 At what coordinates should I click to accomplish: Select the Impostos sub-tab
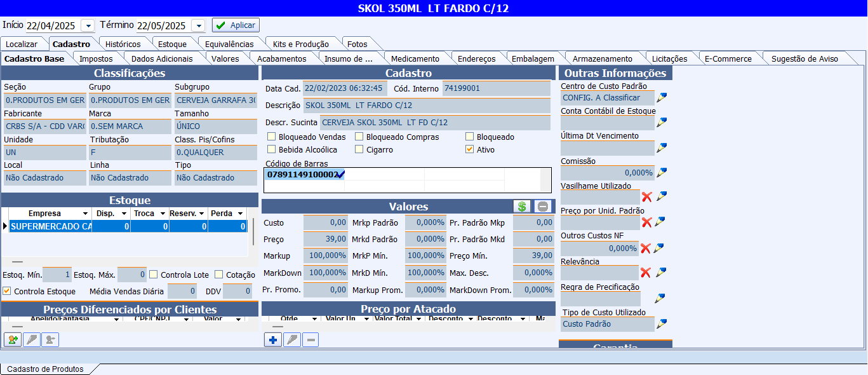[x=96, y=58]
